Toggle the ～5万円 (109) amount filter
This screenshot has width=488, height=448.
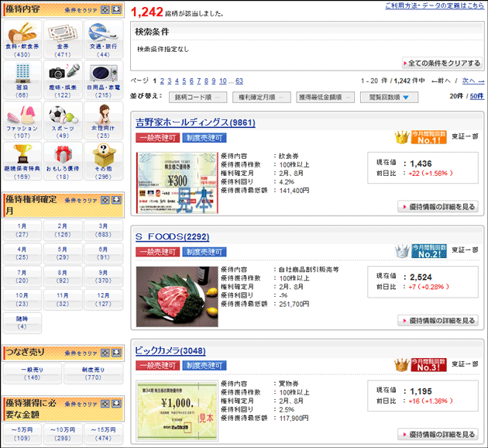[22, 434]
